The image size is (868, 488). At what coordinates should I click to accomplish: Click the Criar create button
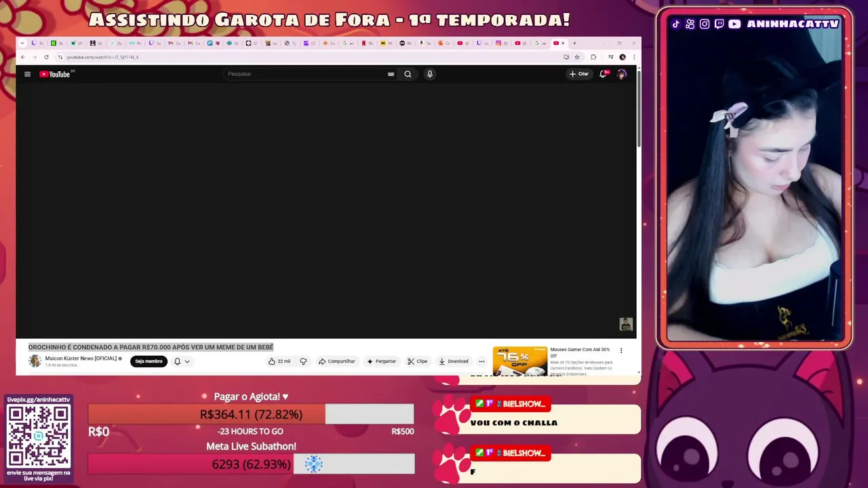pos(579,74)
